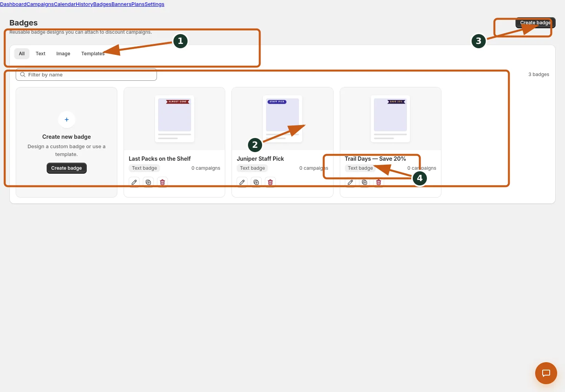The height and width of the screenshot is (392, 565).
Task: Click 0 campaigns on the Last Packs card
Action: (x=206, y=168)
